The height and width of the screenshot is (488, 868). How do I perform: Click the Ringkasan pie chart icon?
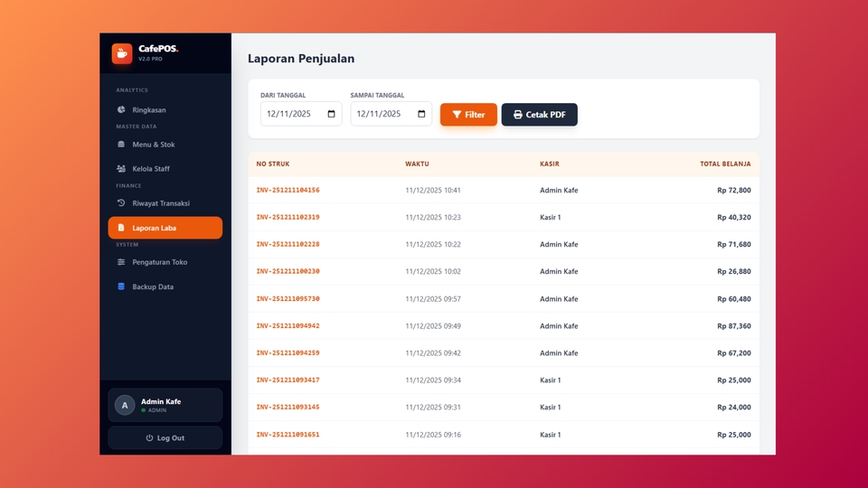(x=121, y=110)
